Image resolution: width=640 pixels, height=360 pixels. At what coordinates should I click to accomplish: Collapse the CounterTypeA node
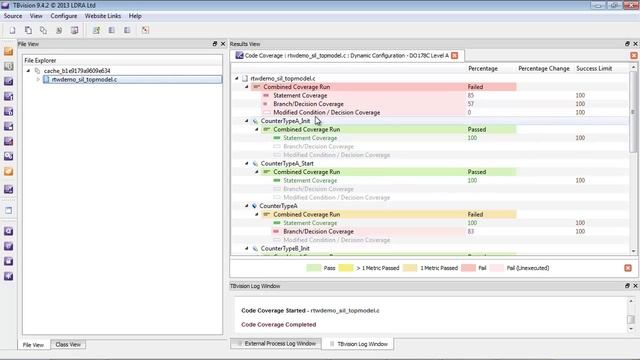click(x=247, y=206)
